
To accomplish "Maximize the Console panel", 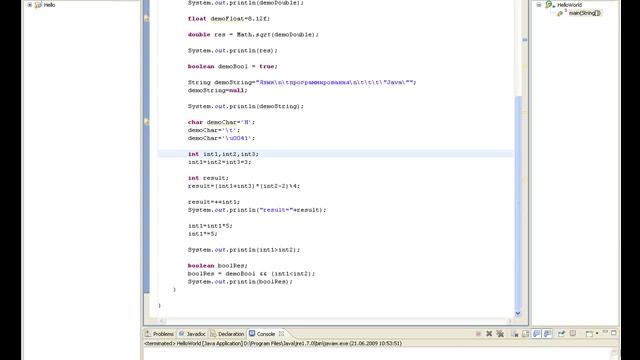I will (613, 333).
